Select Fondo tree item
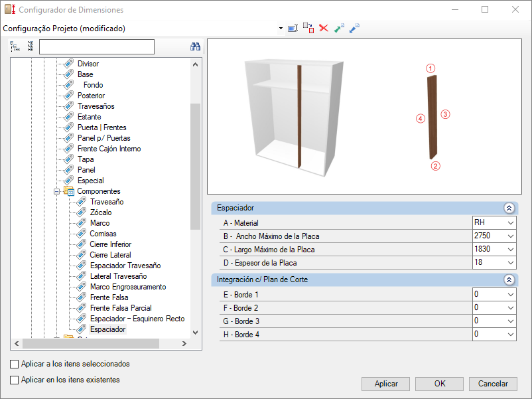The image size is (532, 399). 94,85
